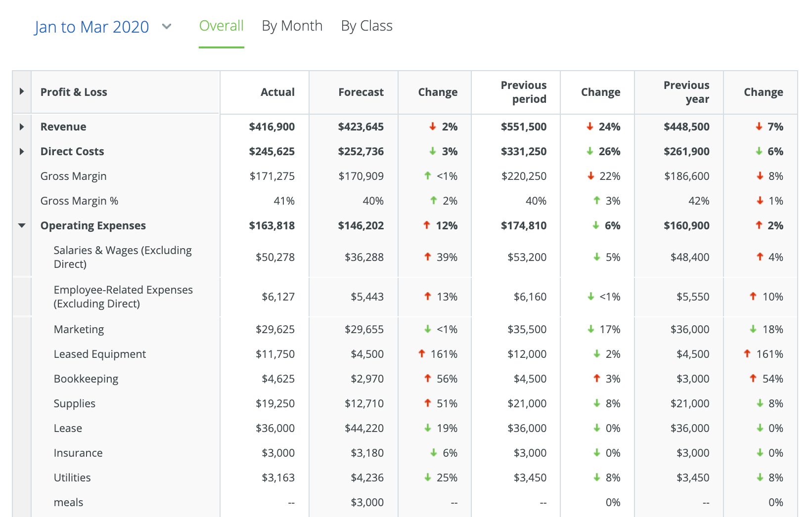Viewport: 812px width, 517px height.
Task: Click the green down arrow by Utilities 25% change
Action: (427, 477)
